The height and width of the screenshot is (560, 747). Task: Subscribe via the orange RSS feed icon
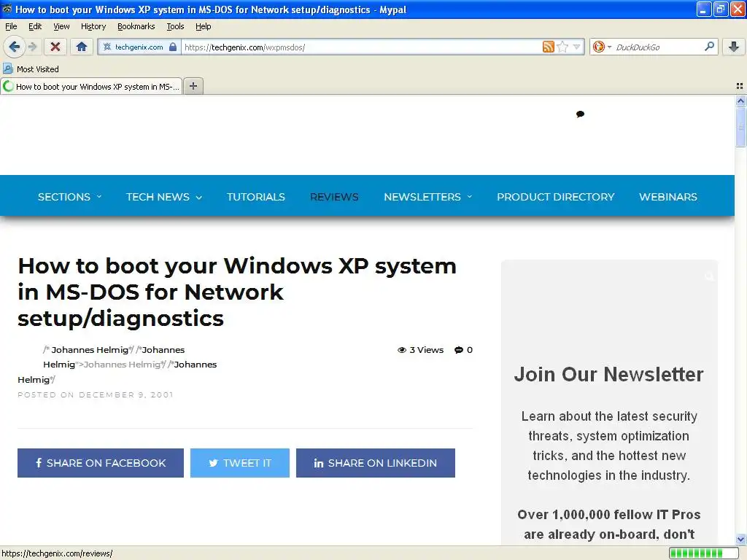[x=549, y=47]
